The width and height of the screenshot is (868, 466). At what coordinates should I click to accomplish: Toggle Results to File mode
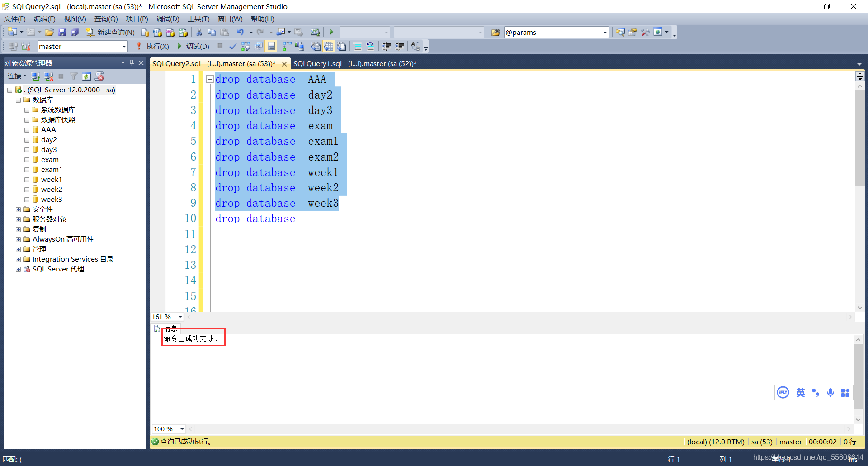click(x=341, y=46)
